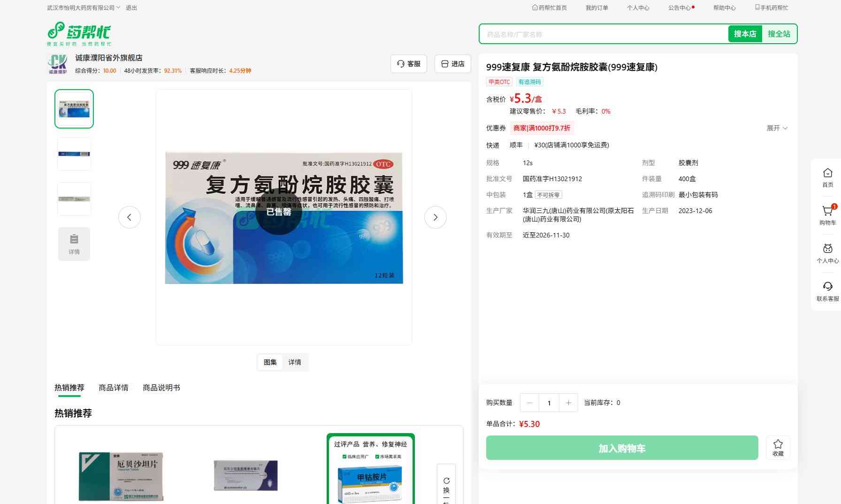Image resolution: width=841 pixels, height=504 pixels.
Task: Add product to favorites with star icon
Action: coord(778,448)
